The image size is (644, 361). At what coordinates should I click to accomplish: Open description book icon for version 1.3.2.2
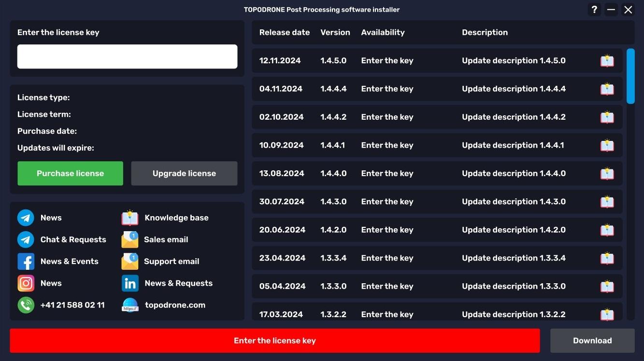[607, 314]
